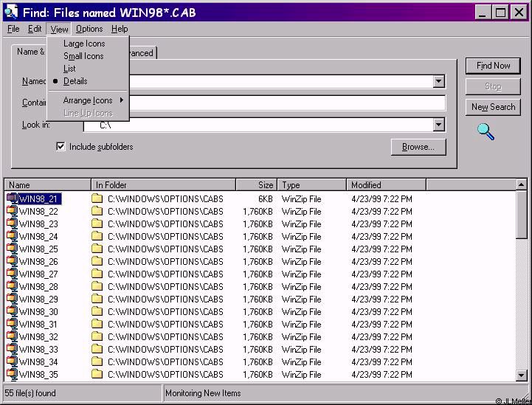This screenshot has height=405, width=532.
Task: Open the Options menu
Action: pyautogui.click(x=89, y=29)
